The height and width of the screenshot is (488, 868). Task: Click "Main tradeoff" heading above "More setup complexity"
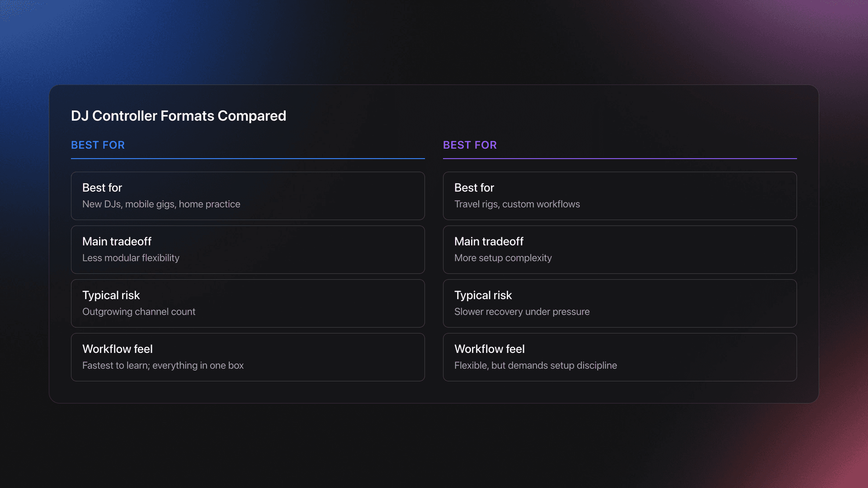489,241
